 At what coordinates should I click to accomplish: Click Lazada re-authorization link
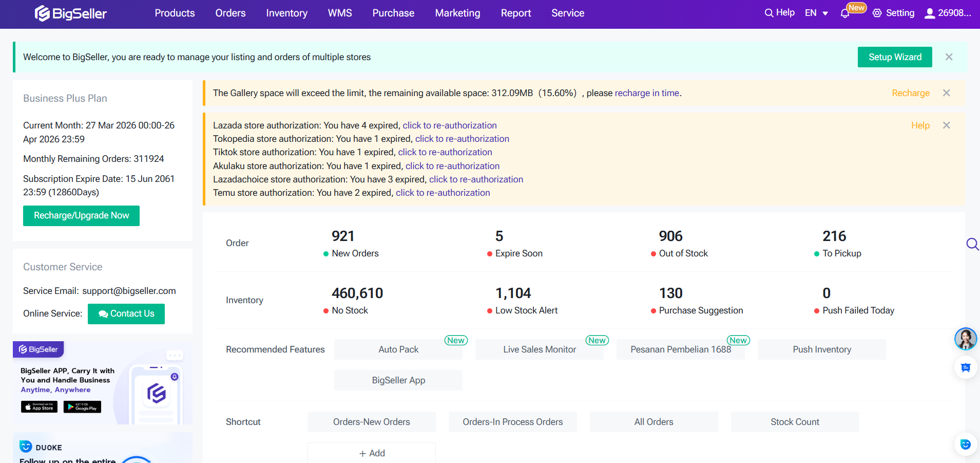coord(449,125)
